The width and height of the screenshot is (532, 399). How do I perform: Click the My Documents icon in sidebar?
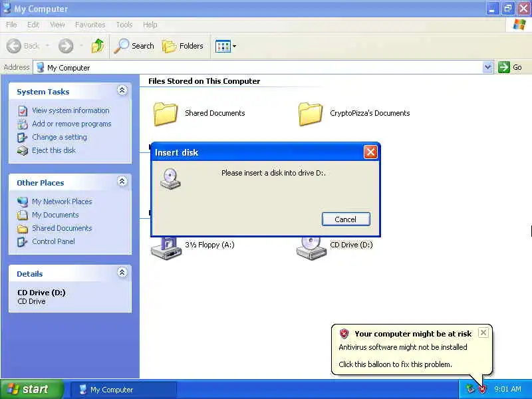(x=23, y=215)
